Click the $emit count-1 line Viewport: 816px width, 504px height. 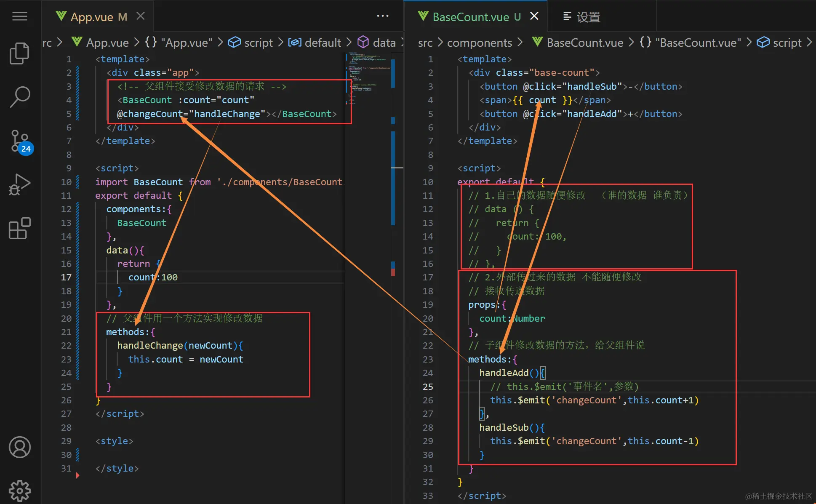tap(595, 441)
